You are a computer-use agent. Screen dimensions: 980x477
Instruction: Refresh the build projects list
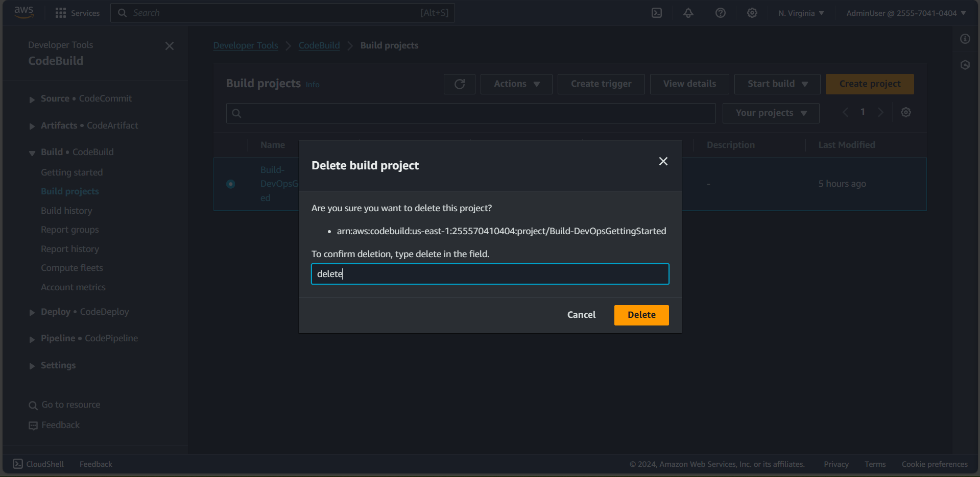[x=460, y=84]
